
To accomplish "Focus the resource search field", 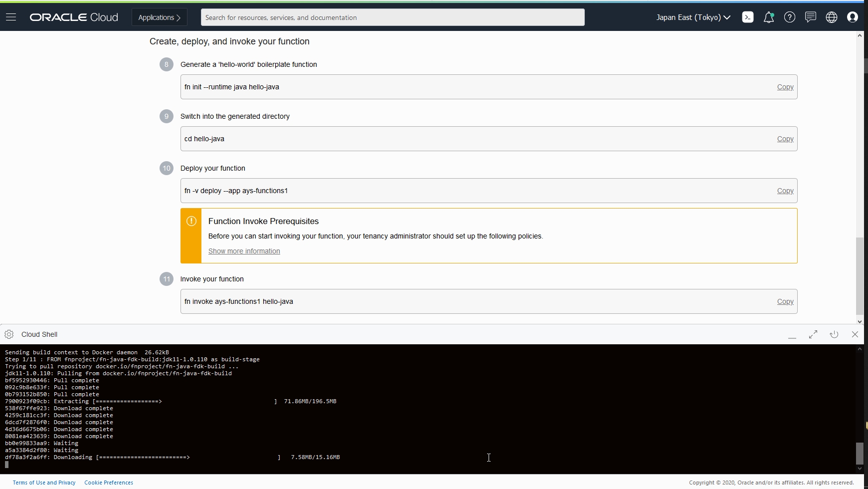I will click(x=393, y=17).
